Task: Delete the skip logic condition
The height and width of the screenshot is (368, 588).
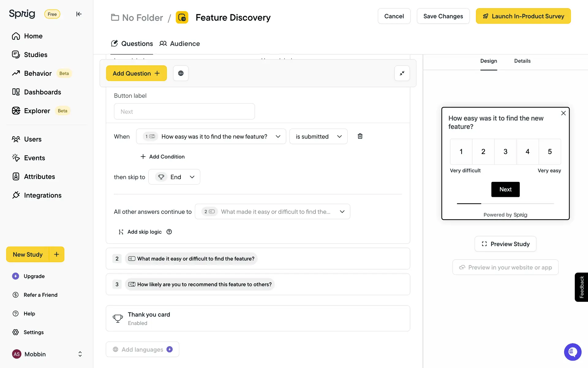Action: (360, 136)
